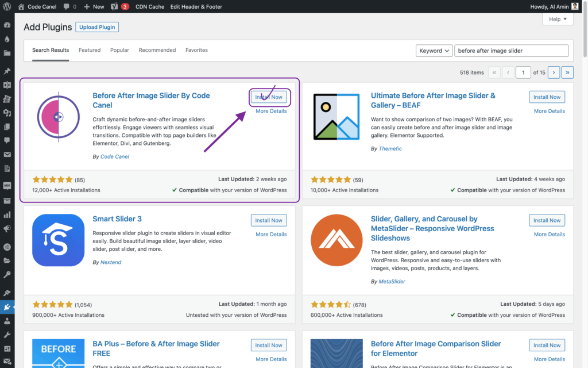Viewport: 588px width, 368px height.
Task: Open Elementor circle icon in sidebar
Action: [x=7, y=247]
